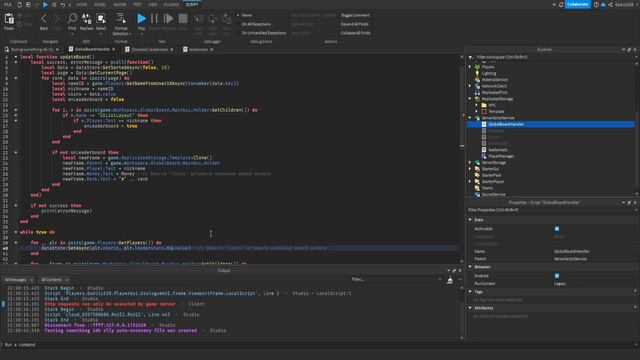Toggle the Archivable checkbox
Screen dimensions: 640x360
557,229
